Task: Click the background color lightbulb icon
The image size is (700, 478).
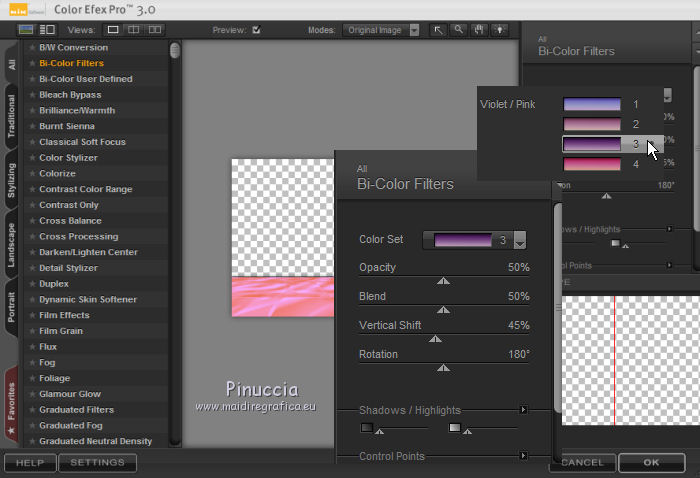Action: click(x=501, y=30)
